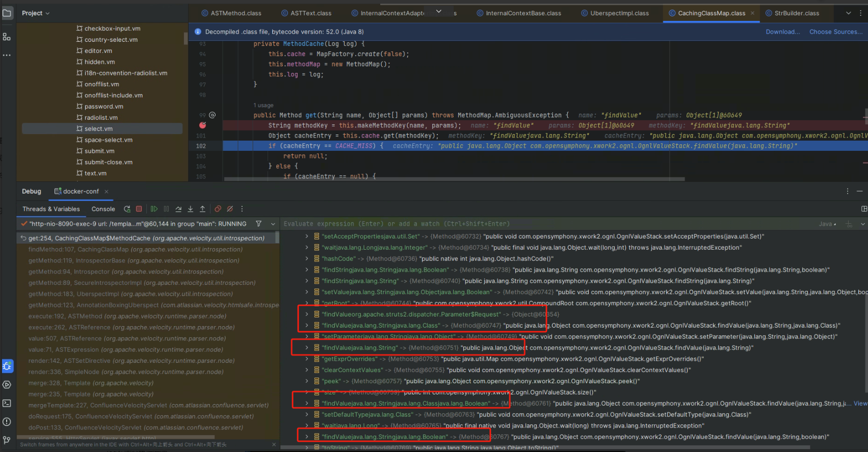
Task: Resume the program
Action: pos(154,209)
